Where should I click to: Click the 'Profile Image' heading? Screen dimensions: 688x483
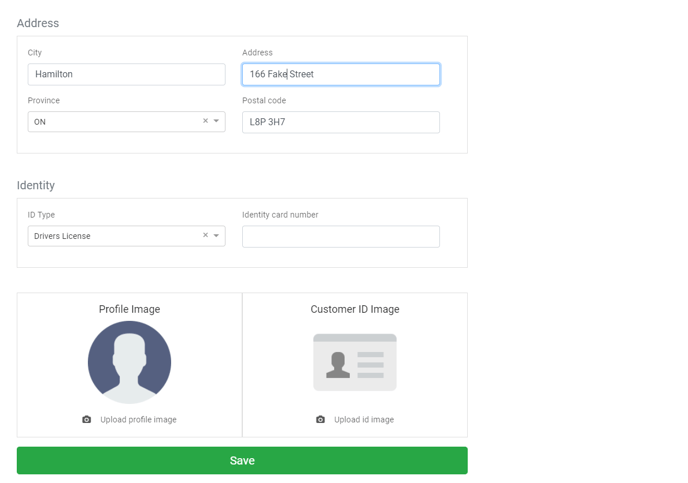[129, 309]
